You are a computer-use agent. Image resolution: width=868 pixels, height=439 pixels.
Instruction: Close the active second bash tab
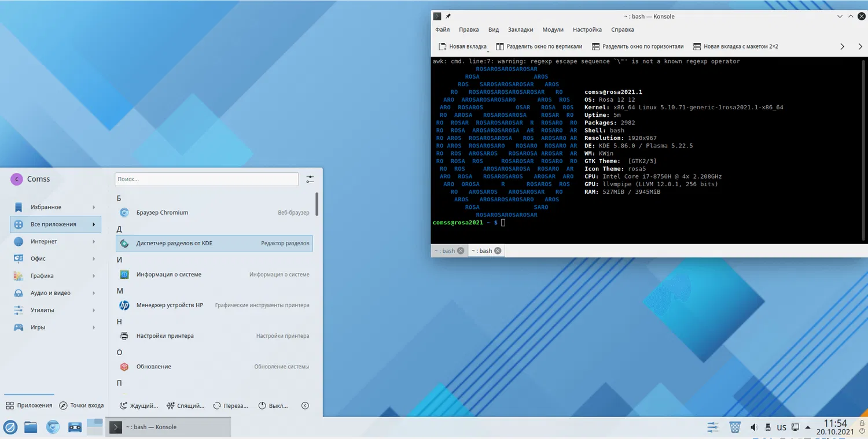(497, 251)
